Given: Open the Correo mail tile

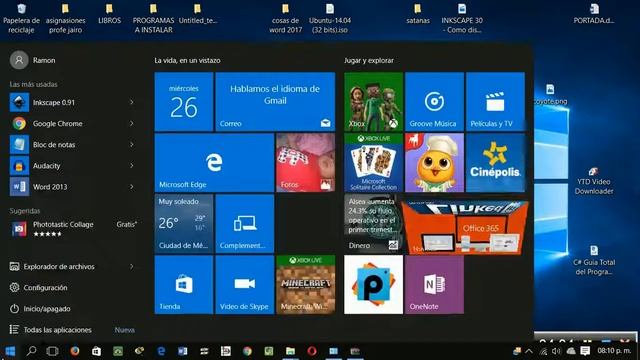Looking at the screenshot, I should pos(275,102).
